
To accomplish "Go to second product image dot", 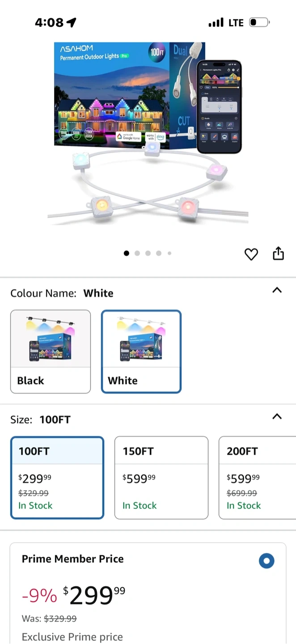I will [x=137, y=253].
